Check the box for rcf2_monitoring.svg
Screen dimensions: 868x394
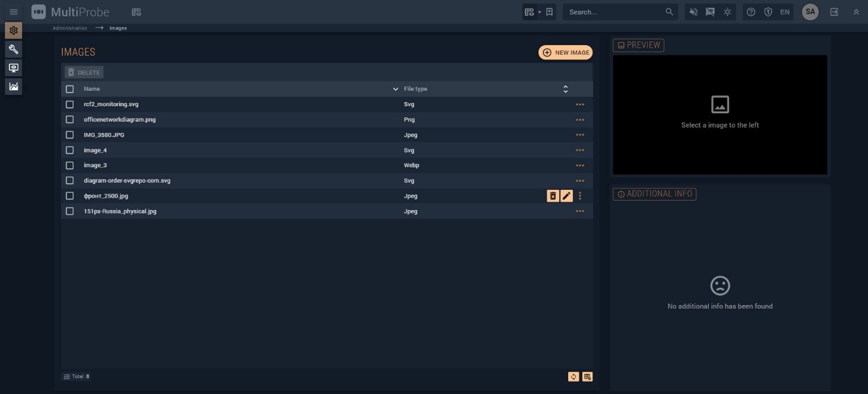coord(69,104)
